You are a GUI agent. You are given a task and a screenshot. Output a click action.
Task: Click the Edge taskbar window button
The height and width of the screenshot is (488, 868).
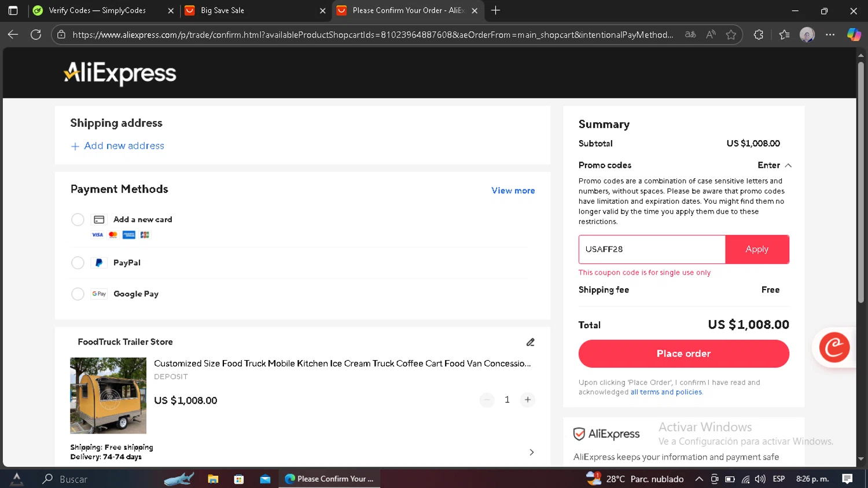coord(329,479)
